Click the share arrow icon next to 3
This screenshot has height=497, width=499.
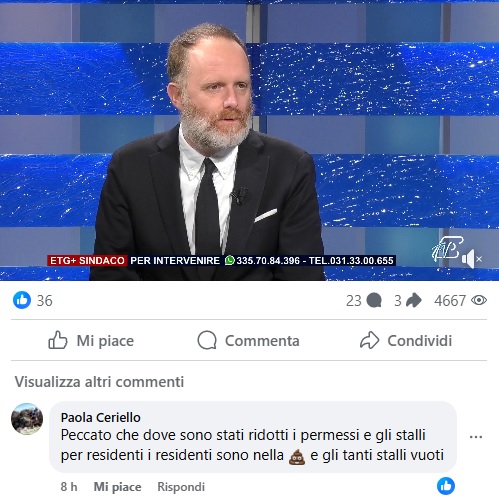click(414, 300)
